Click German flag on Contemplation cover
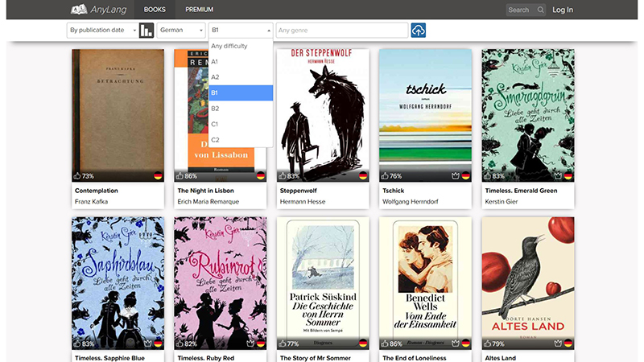 pyautogui.click(x=158, y=175)
